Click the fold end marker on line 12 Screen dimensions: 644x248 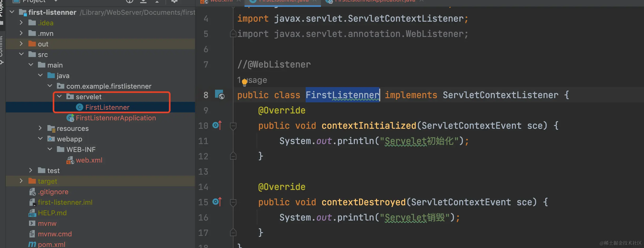point(233,156)
